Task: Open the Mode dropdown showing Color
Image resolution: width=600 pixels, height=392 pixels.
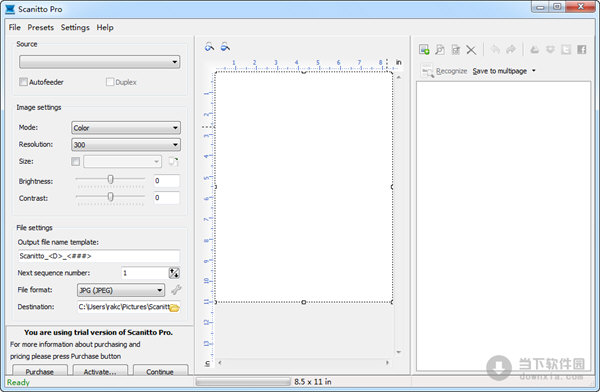Action: click(126, 128)
